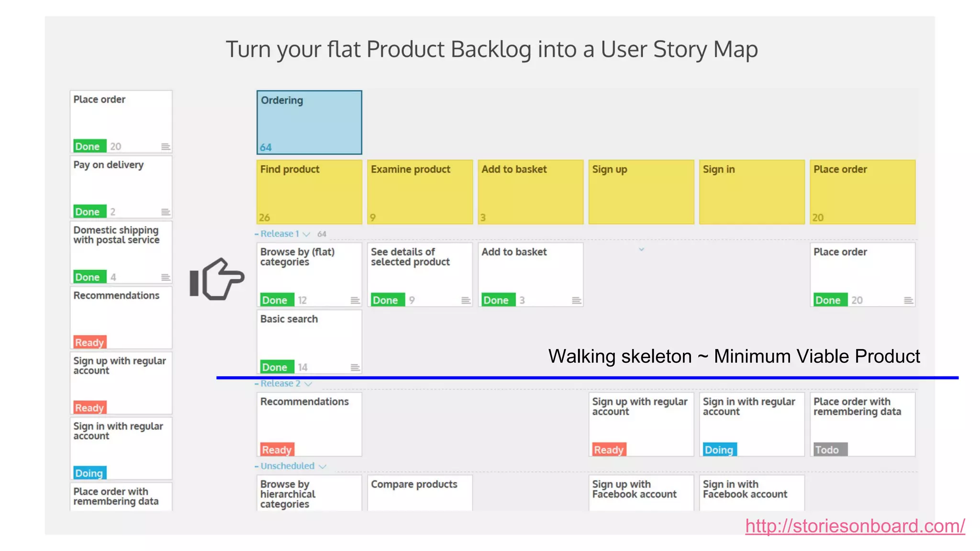The width and height of the screenshot is (980, 551).
Task: Click description icon on Pay on delivery card
Action: tap(166, 212)
